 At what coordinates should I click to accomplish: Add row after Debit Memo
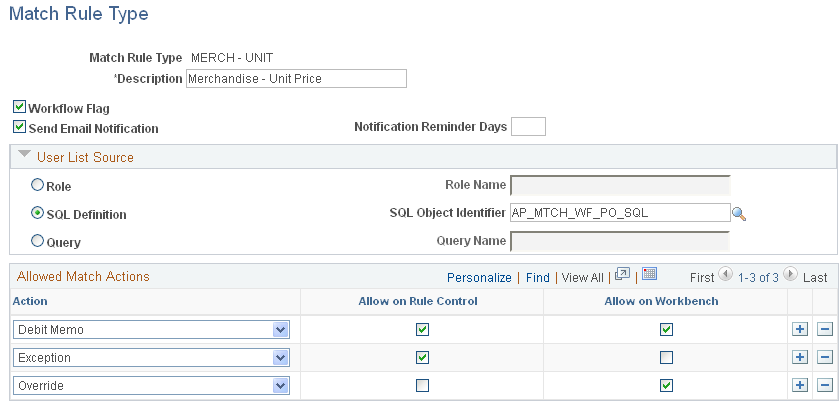[800, 330]
